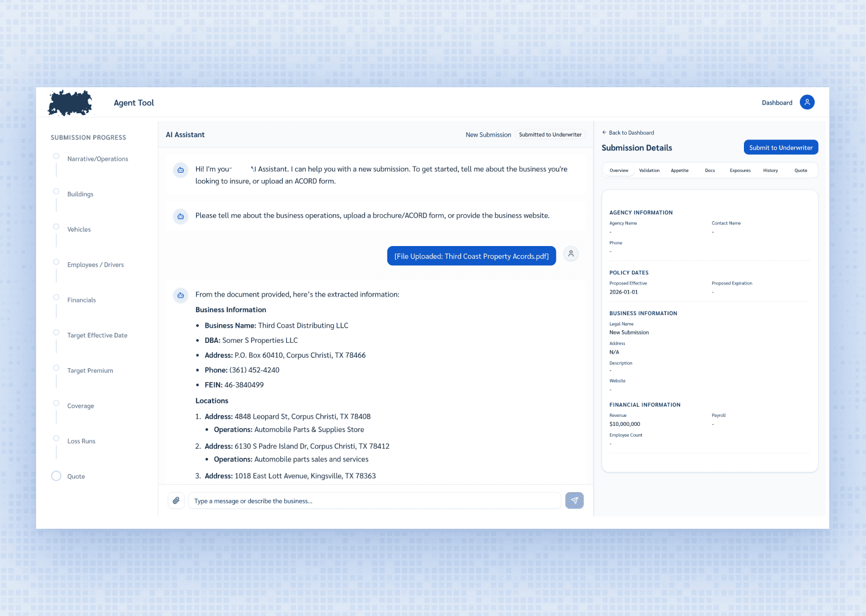The image size is (866, 616).
Task: Click the New Submission link
Action: (x=488, y=135)
